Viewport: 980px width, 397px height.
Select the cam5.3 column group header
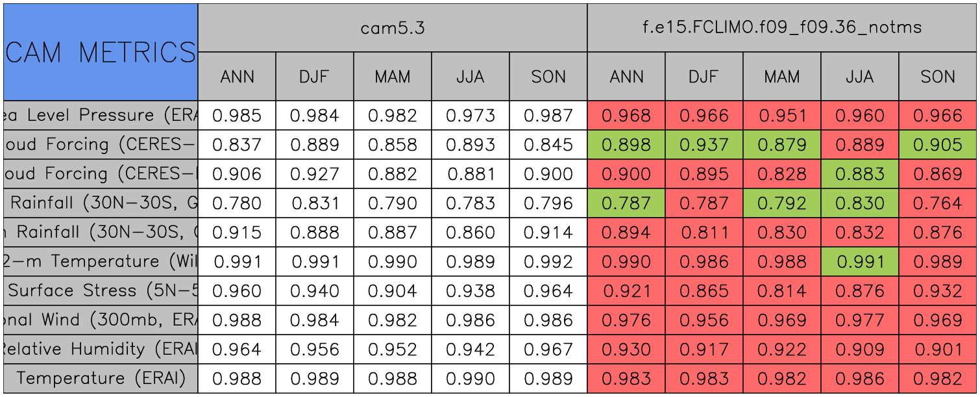[392, 28]
